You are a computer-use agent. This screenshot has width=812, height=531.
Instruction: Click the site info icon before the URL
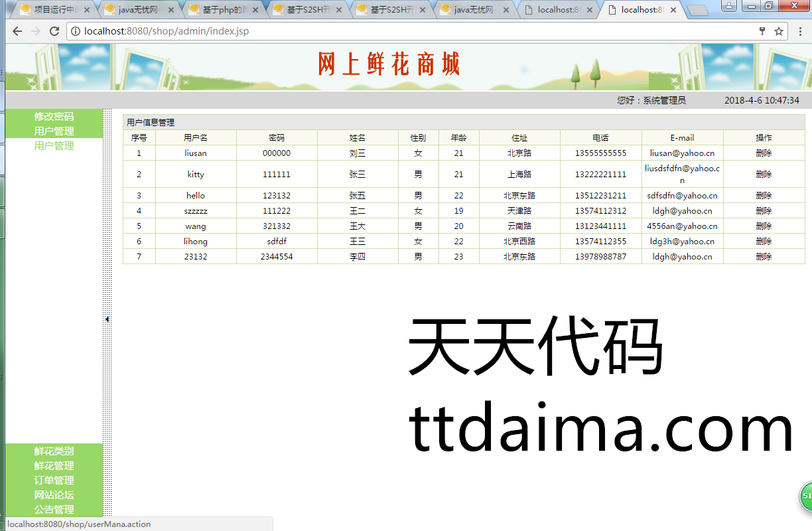[75, 31]
